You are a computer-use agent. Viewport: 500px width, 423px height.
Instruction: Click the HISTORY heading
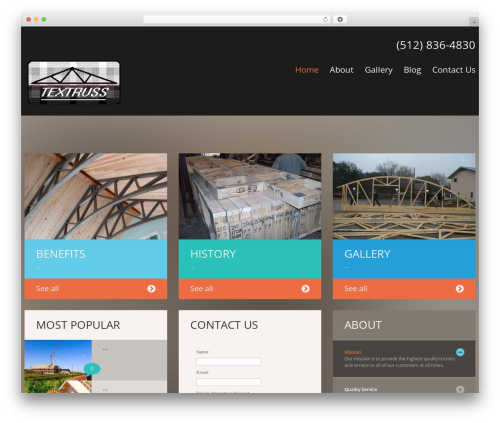[213, 254]
